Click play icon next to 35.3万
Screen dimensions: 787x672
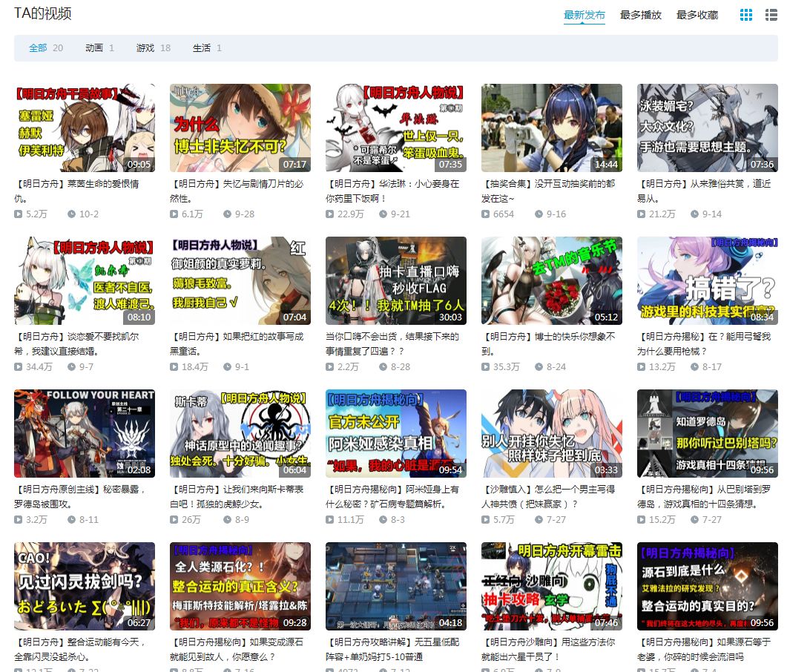tap(485, 367)
